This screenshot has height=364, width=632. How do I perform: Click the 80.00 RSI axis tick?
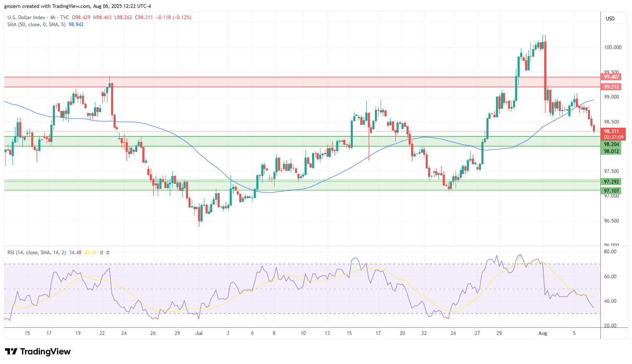pos(610,252)
